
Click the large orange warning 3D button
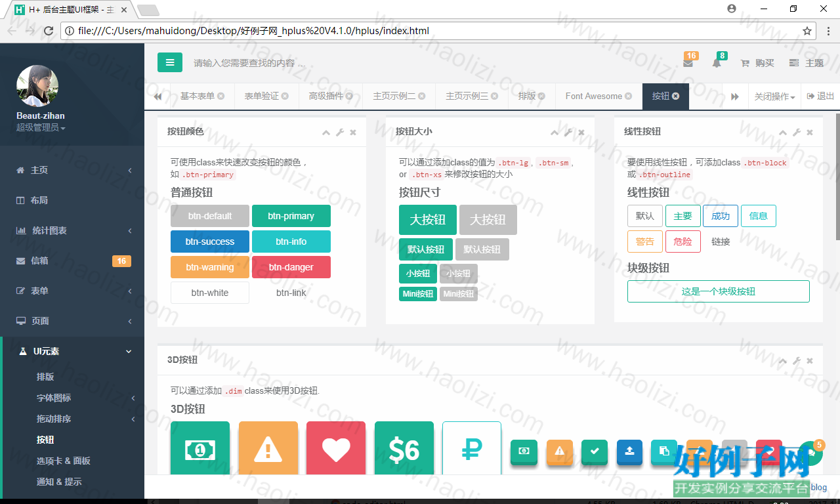(x=268, y=450)
